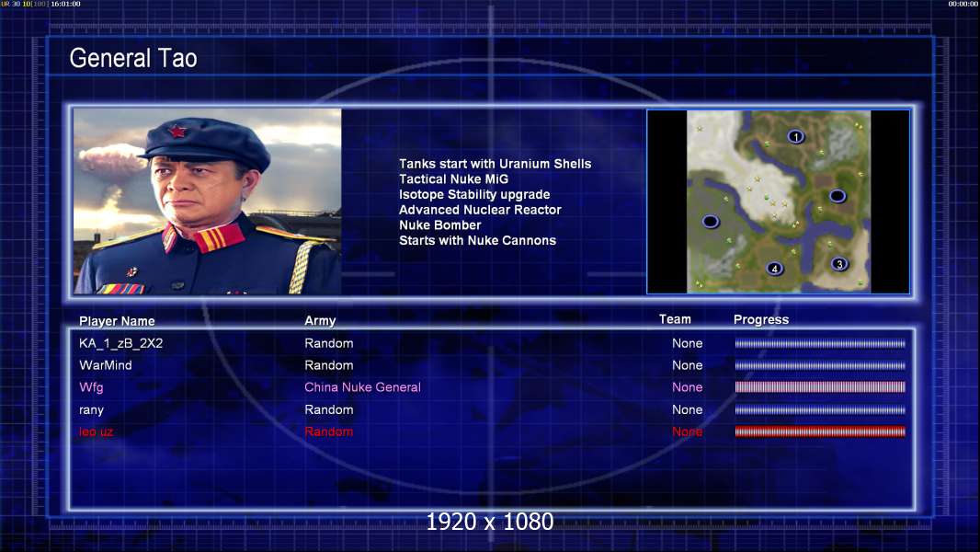
Task: Click 'Tanks start with Uranium Shells' line
Action: point(495,164)
